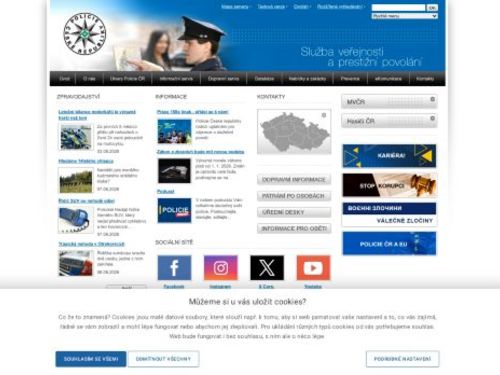Click the Dopravní informace button

point(294,180)
